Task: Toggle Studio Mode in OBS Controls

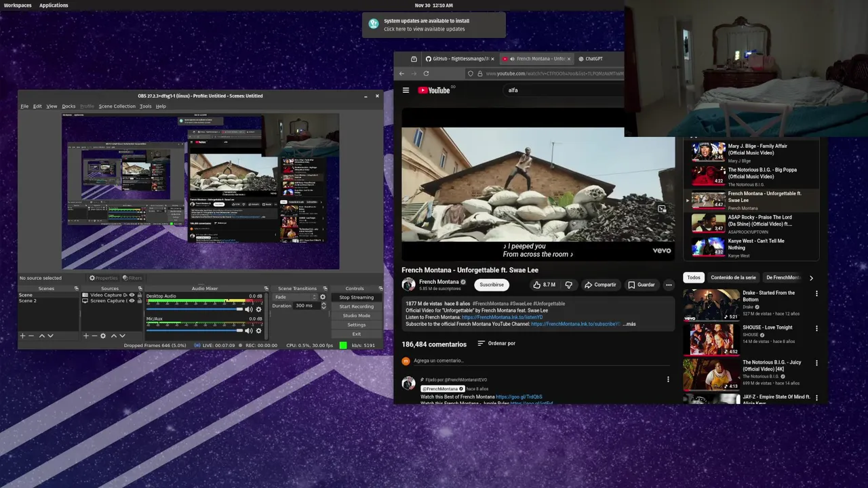Action: pyautogui.click(x=356, y=315)
